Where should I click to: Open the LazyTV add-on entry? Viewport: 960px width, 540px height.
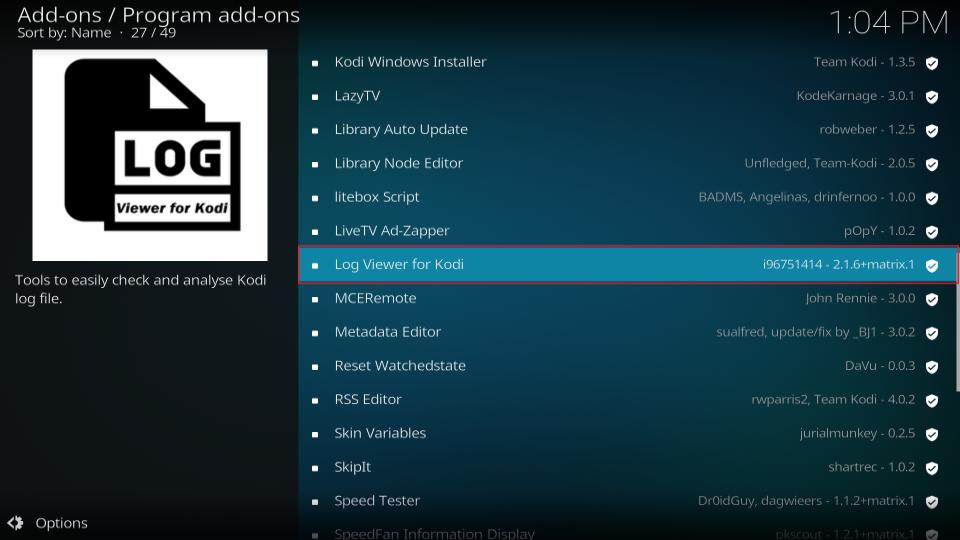(628, 96)
